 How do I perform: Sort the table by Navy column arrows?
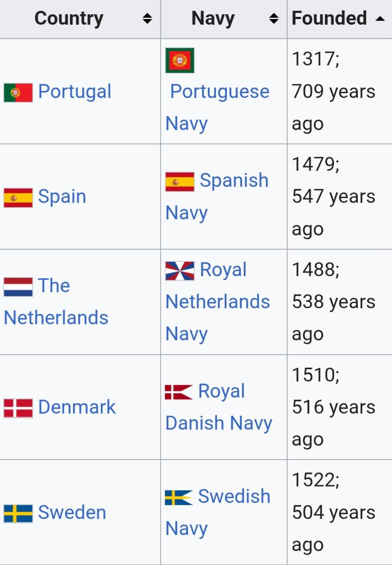pyautogui.click(x=274, y=19)
